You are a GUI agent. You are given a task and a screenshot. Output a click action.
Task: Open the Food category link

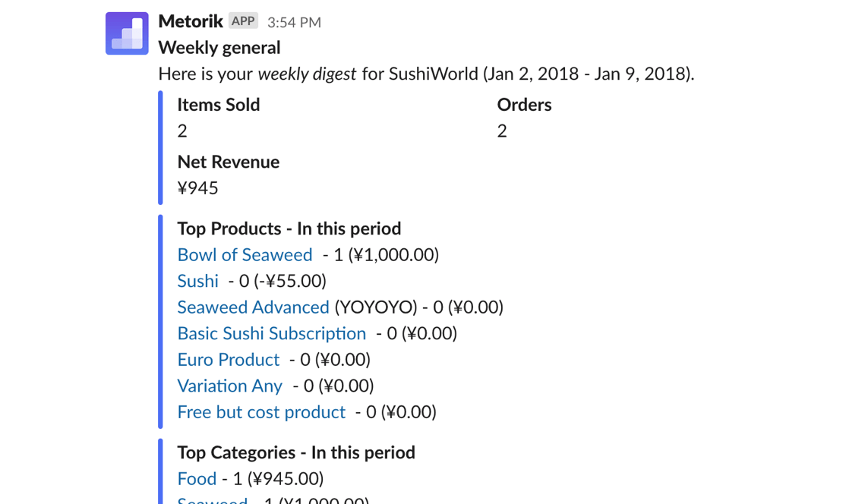(x=197, y=479)
